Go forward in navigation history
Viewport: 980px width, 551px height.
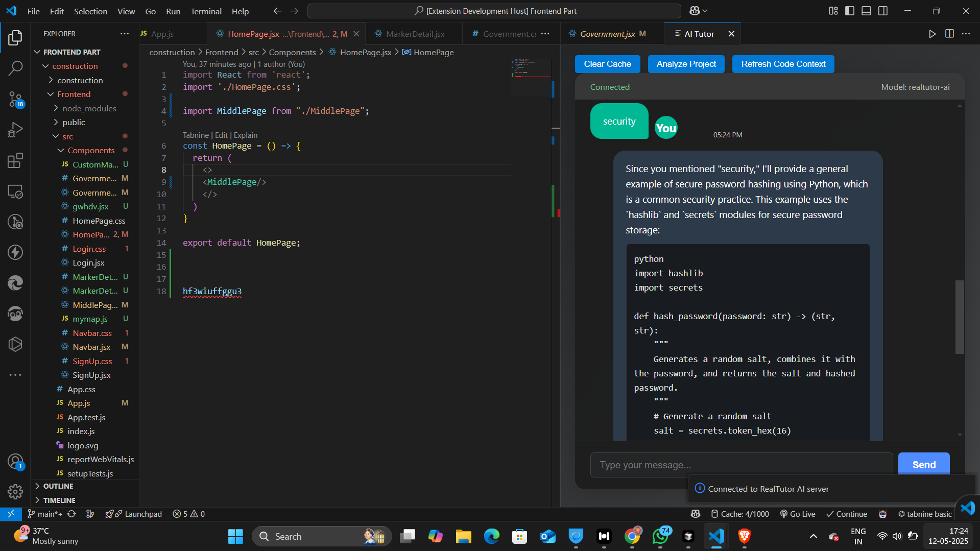294,11
